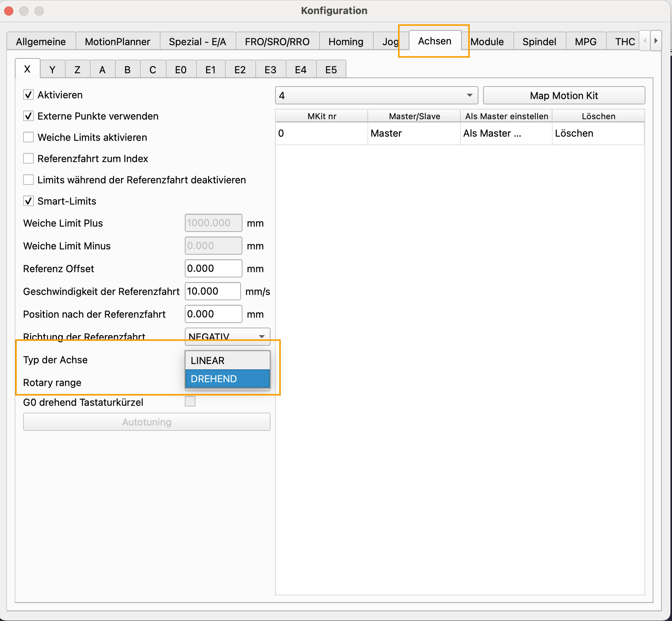Select DREHEND from the axis type list

click(x=227, y=379)
